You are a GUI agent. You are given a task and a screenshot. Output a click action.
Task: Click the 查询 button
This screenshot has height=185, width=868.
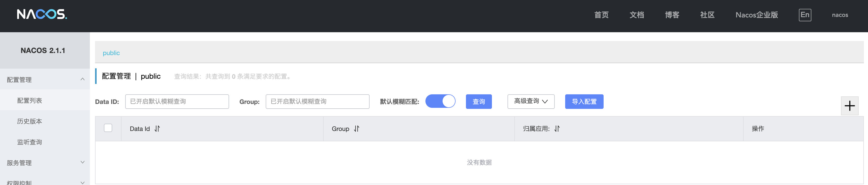point(478,101)
